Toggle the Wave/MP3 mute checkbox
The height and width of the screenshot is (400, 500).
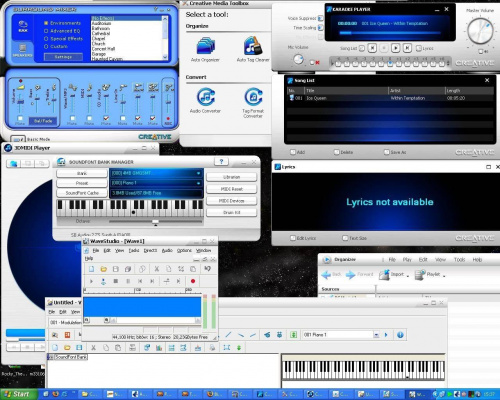73,118
